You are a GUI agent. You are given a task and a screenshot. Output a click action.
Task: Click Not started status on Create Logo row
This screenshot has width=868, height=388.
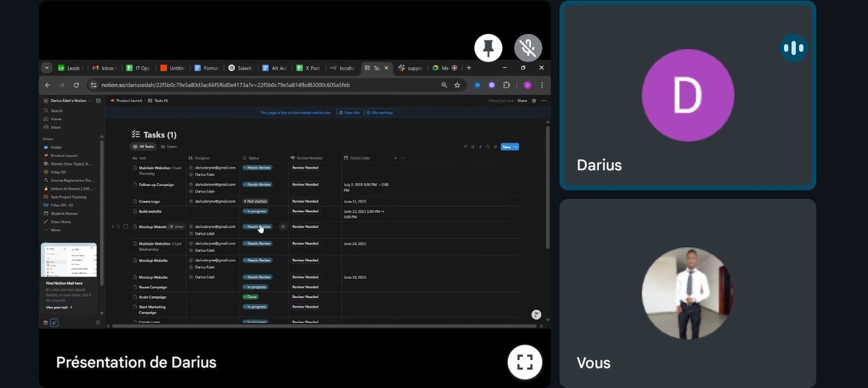(255, 201)
